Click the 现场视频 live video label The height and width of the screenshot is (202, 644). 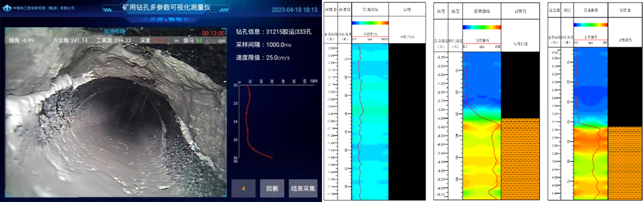point(115,31)
